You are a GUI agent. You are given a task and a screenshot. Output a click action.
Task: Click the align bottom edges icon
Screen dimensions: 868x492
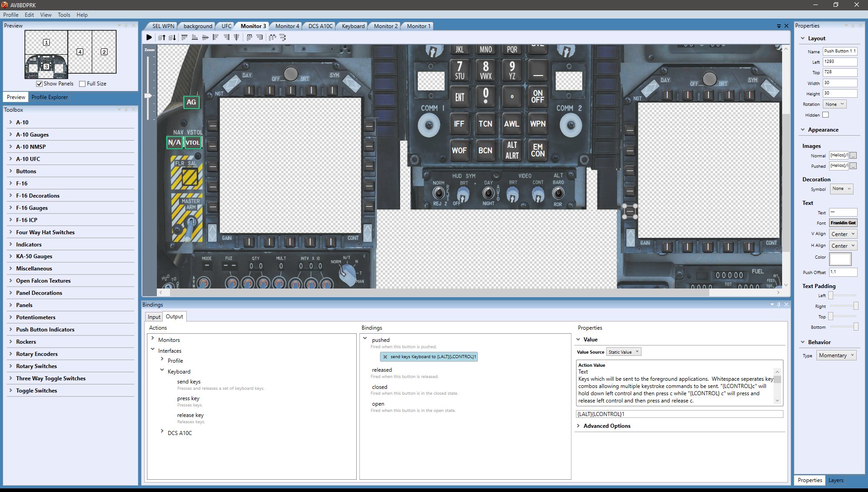click(195, 38)
